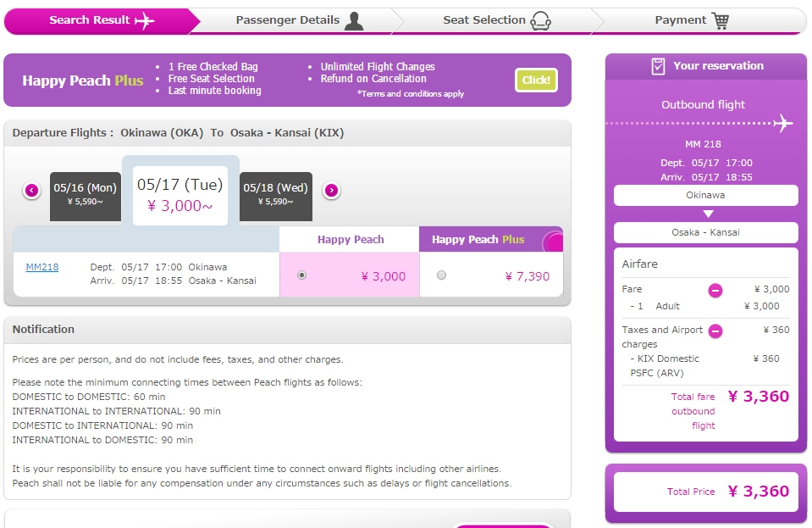This screenshot has height=528, width=812.
Task: Go to previous dates with left arrow
Action: click(31, 190)
